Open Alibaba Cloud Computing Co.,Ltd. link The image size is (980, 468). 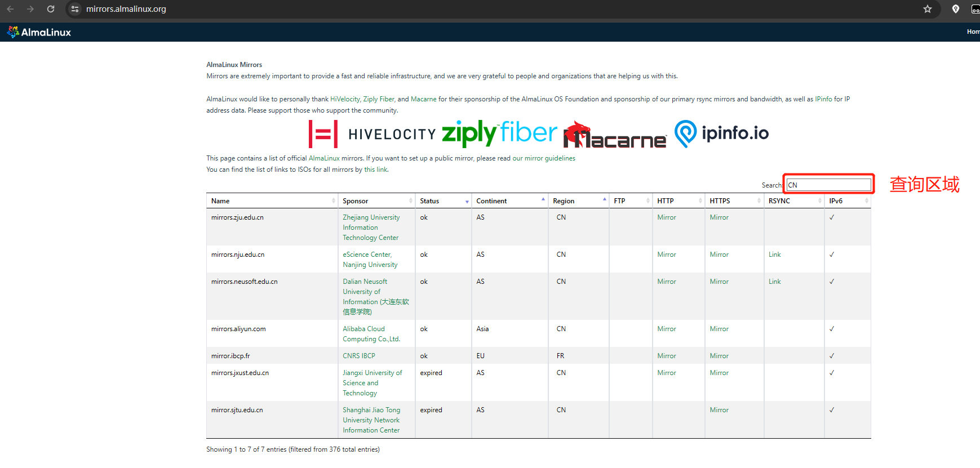(x=371, y=334)
